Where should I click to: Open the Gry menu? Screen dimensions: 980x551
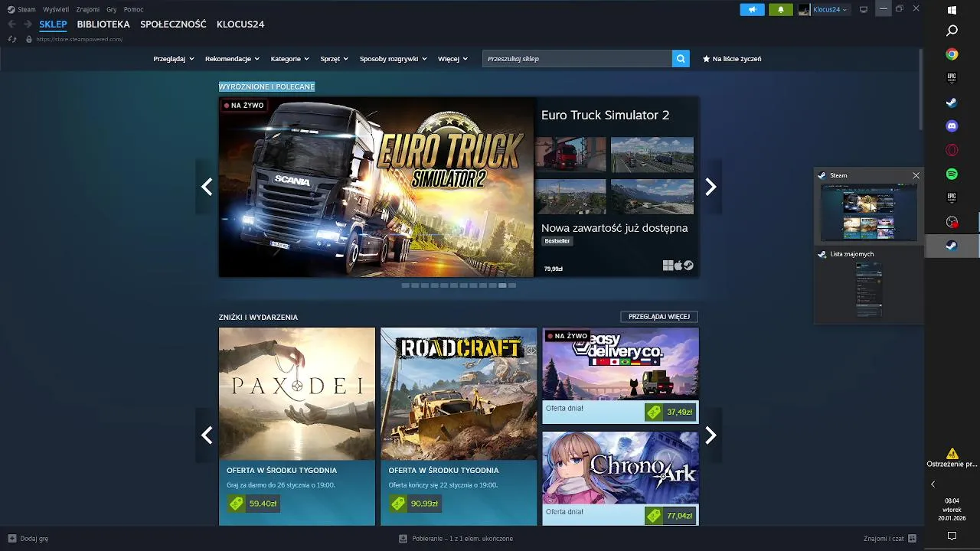tap(112, 9)
